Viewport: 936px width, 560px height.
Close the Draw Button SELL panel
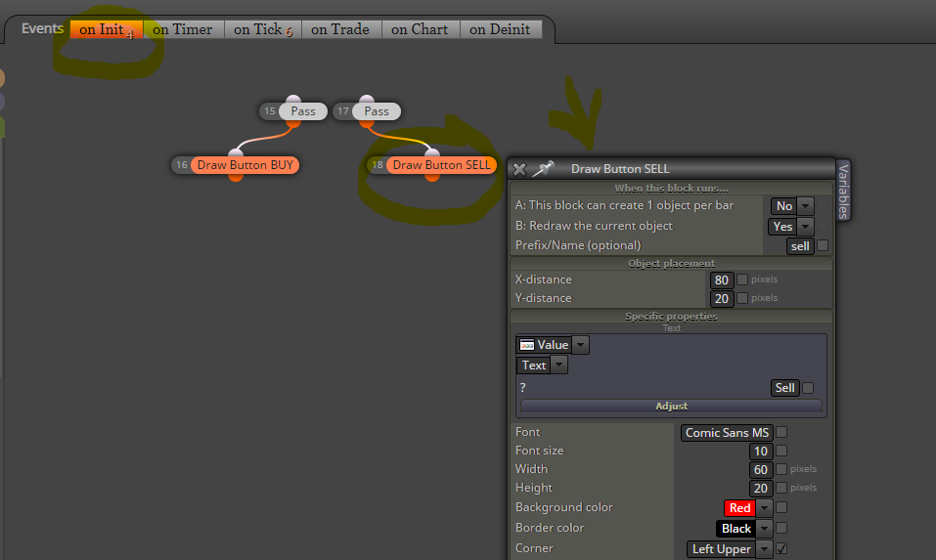click(519, 169)
